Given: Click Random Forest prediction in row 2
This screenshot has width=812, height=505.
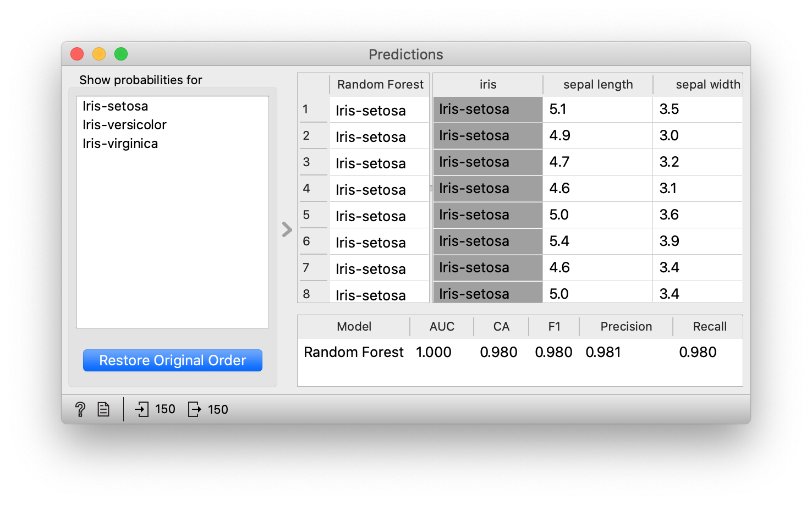Looking at the screenshot, I should pyautogui.click(x=380, y=137).
